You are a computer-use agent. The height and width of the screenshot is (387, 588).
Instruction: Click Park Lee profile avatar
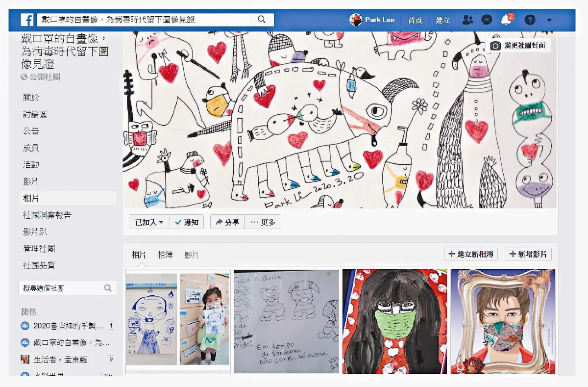click(x=356, y=20)
